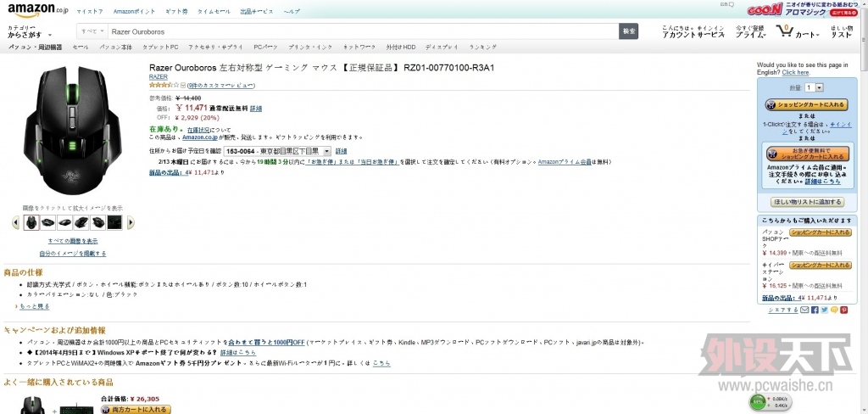Open ヘルプ top navigation link
Screen dimensions: 868x414
(292, 11)
